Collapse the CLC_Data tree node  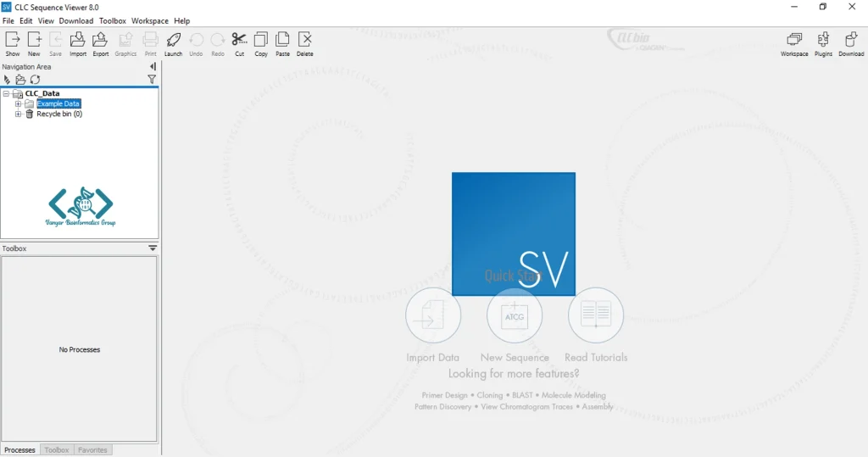pos(6,93)
